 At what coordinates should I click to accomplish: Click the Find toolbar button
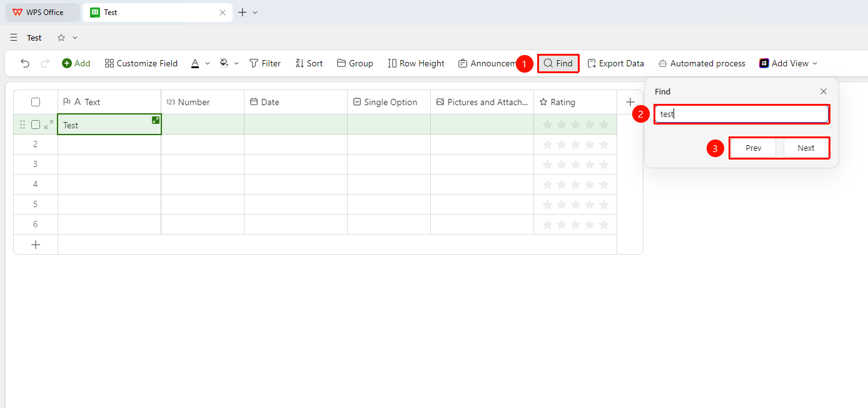coord(558,63)
